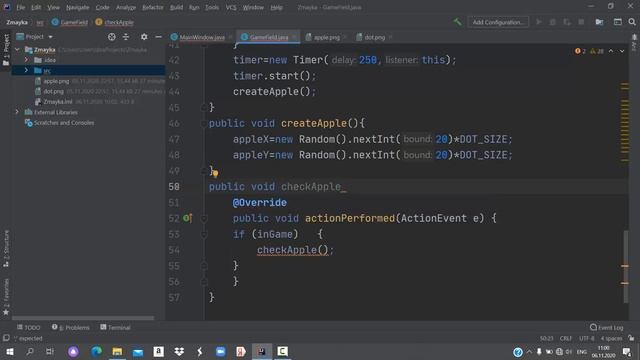Toggle the Structure side tool window tab
Viewport: 640px width, 360px height.
click(x=6, y=248)
